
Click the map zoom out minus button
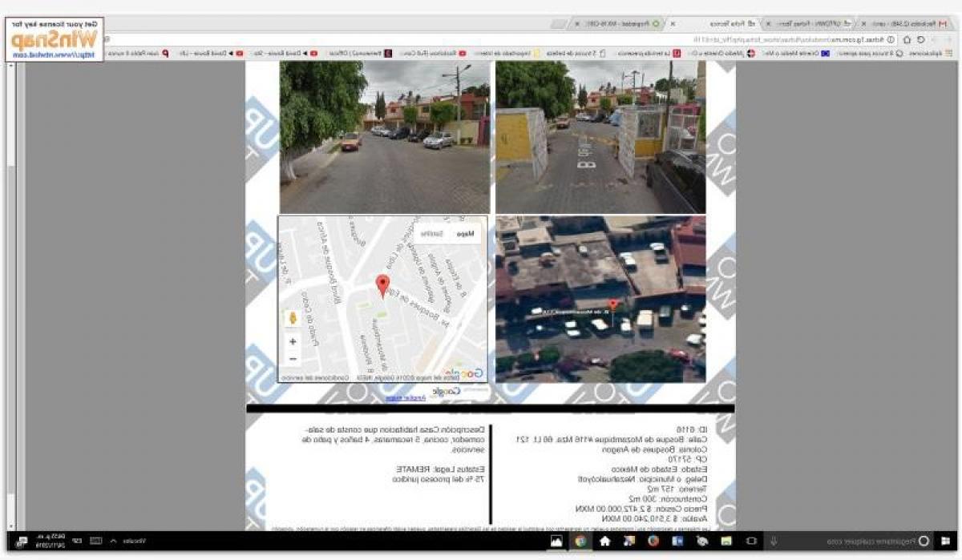pos(293,359)
